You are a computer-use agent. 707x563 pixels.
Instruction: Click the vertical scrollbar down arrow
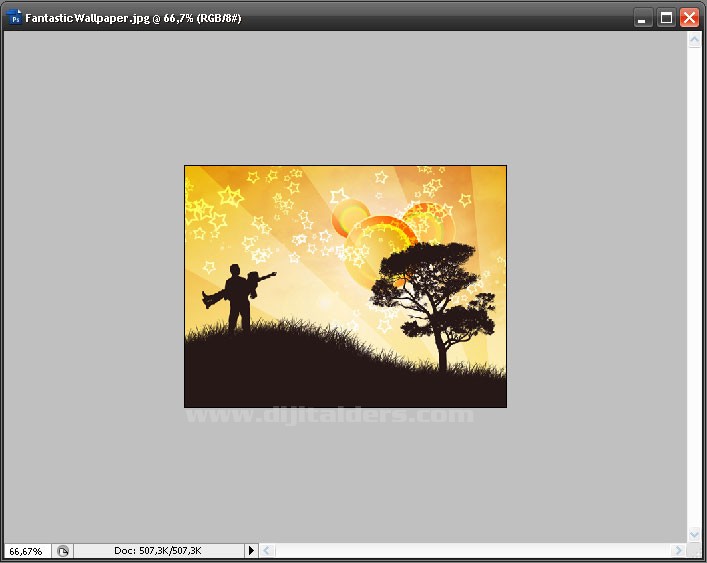(694, 535)
